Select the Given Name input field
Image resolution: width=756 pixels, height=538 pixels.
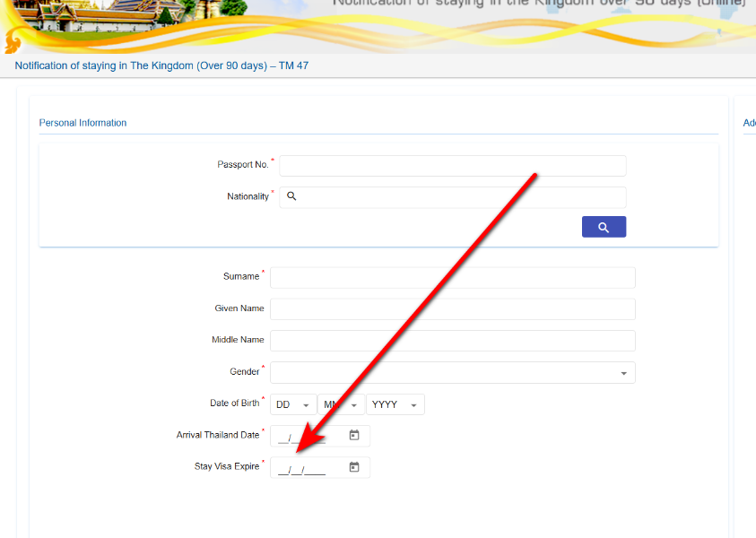452,309
